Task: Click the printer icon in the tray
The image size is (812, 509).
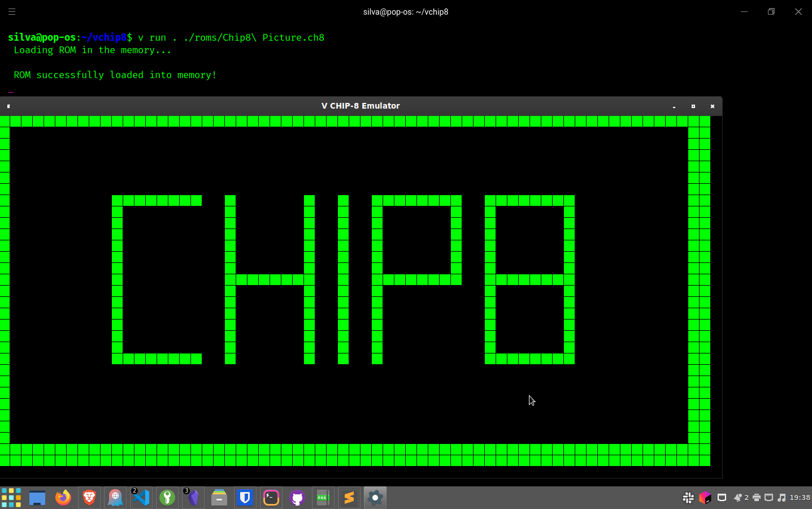Action: 757,498
